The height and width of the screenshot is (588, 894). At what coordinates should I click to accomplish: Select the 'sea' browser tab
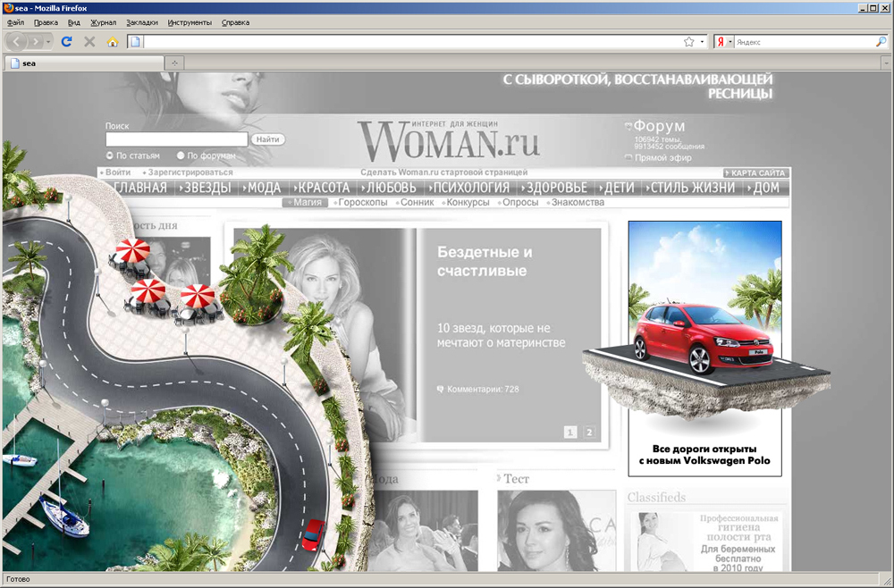(84, 63)
